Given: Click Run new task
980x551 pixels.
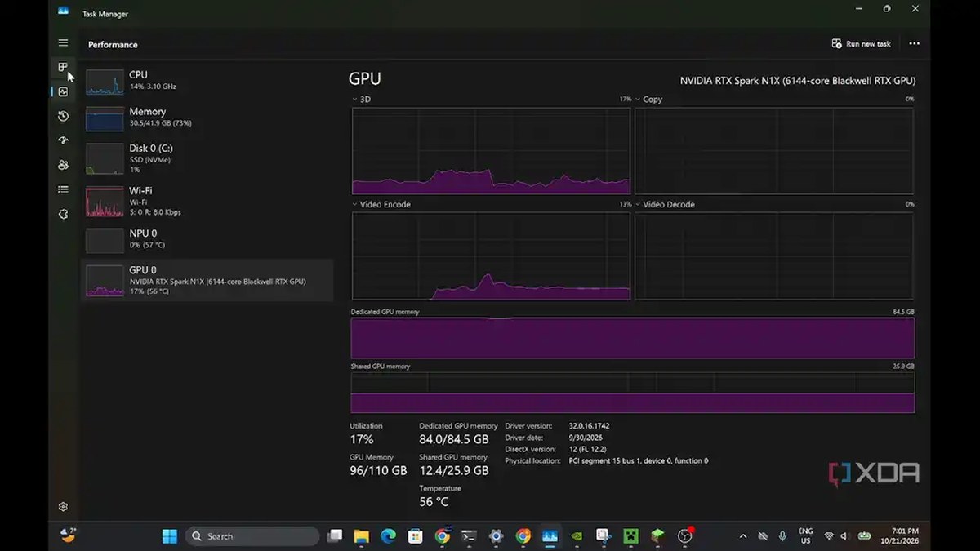Looking at the screenshot, I should [861, 43].
